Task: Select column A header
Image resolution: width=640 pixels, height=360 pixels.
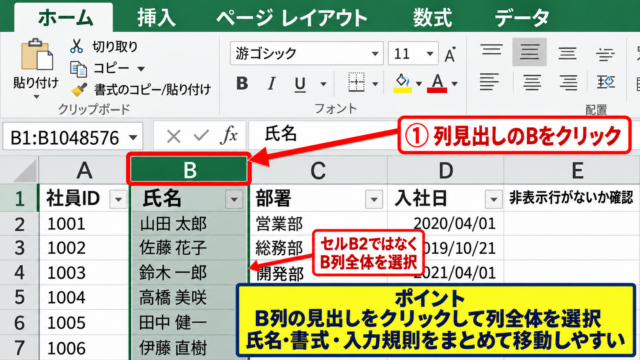Action: point(84,170)
